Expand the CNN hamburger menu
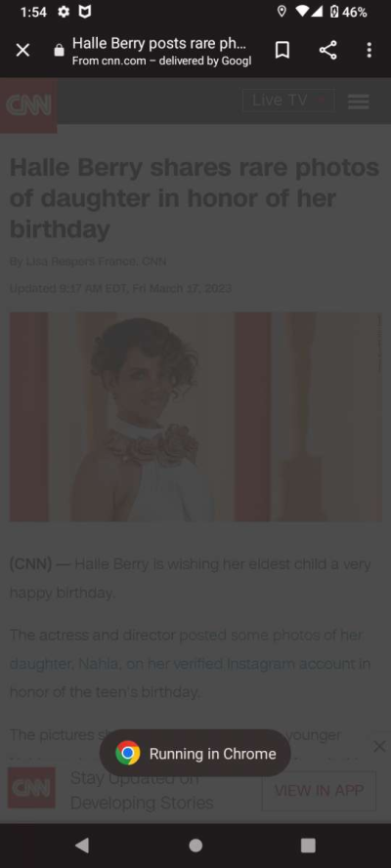Image resolution: width=391 pixels, height=868 pixels. click(359, 102)
